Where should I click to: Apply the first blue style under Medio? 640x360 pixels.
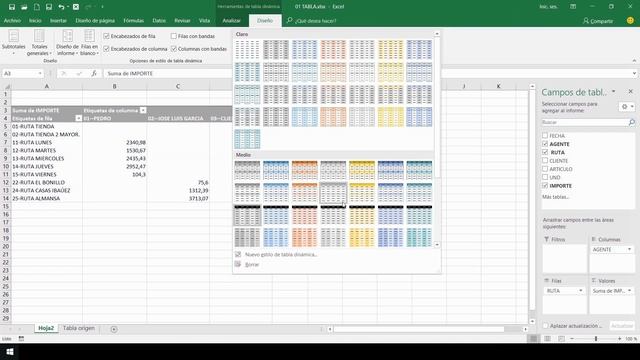276,170
